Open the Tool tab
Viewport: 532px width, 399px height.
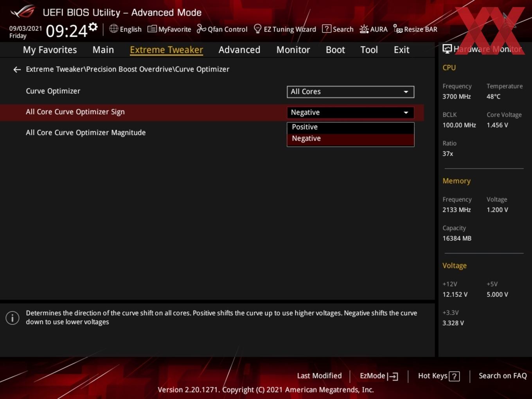369,50
